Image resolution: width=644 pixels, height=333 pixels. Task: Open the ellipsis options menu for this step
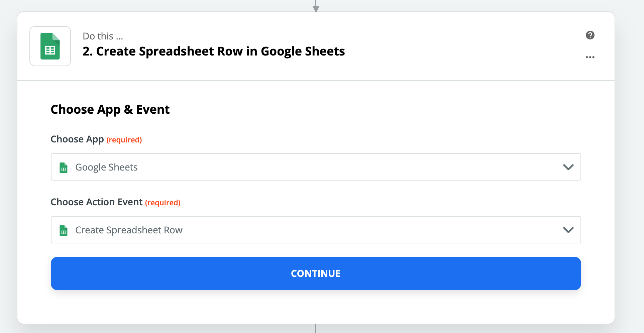click(x=590, y=57)
